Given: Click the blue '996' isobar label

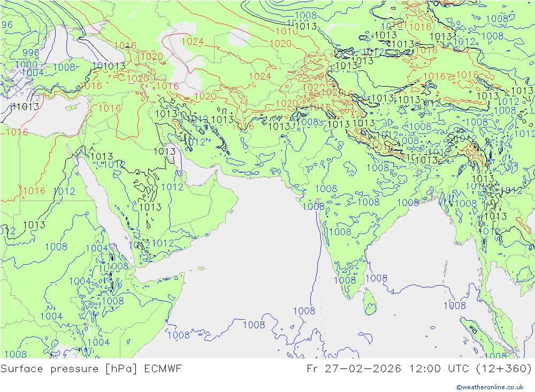Looking at the screenshot, I should 31,53.
